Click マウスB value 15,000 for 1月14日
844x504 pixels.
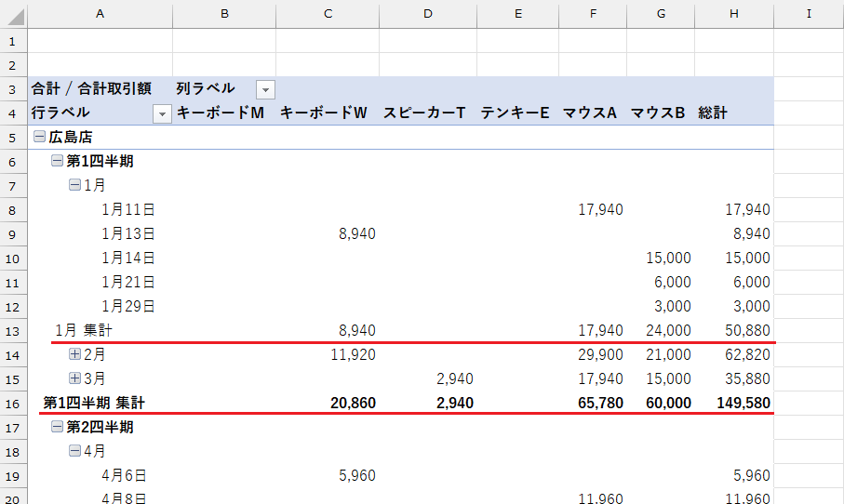click(x=668, y=258)
